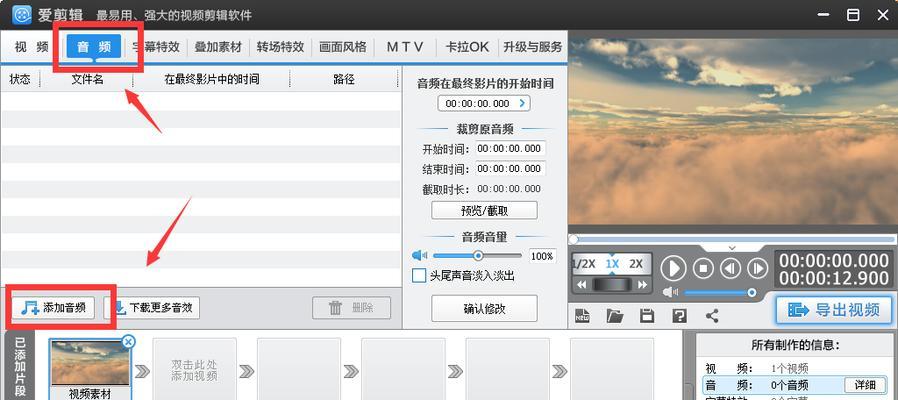Image resolution: width=898 pixels, height=400 pixels.
Task: Click the 100% volume value box
Action: click(542, 256)
